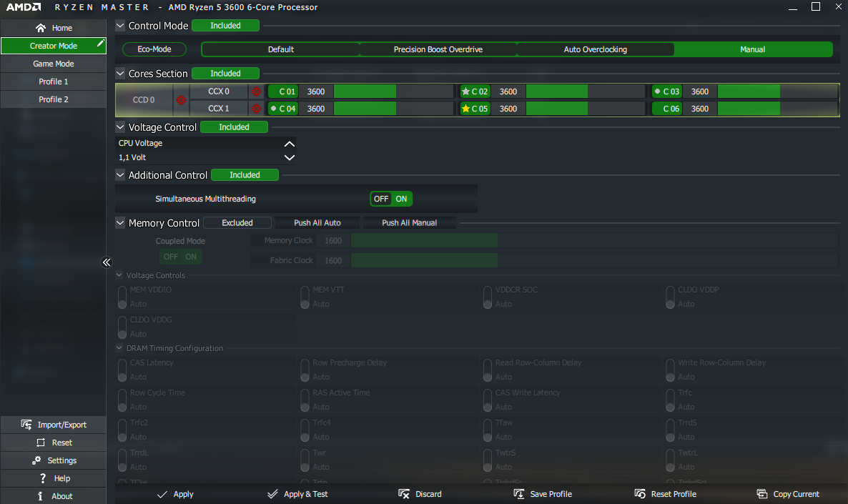Toggle the CAS Latency Auto switch
The height and width of the screenshot is (504, 848).
[122, 370]
